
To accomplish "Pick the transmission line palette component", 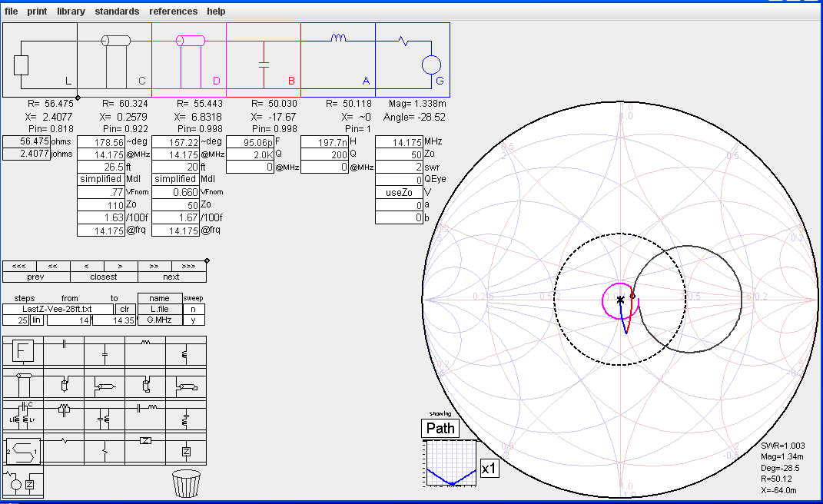I will click(x=22, y=383).
